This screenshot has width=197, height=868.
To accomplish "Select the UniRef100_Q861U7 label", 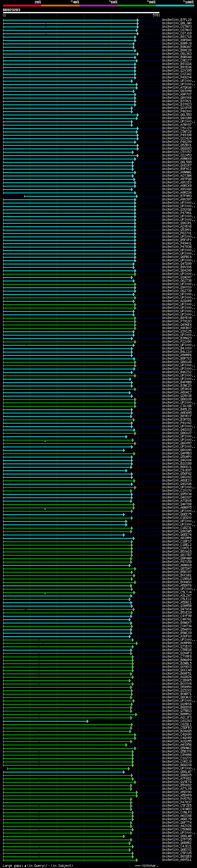I will pos(177,433).
